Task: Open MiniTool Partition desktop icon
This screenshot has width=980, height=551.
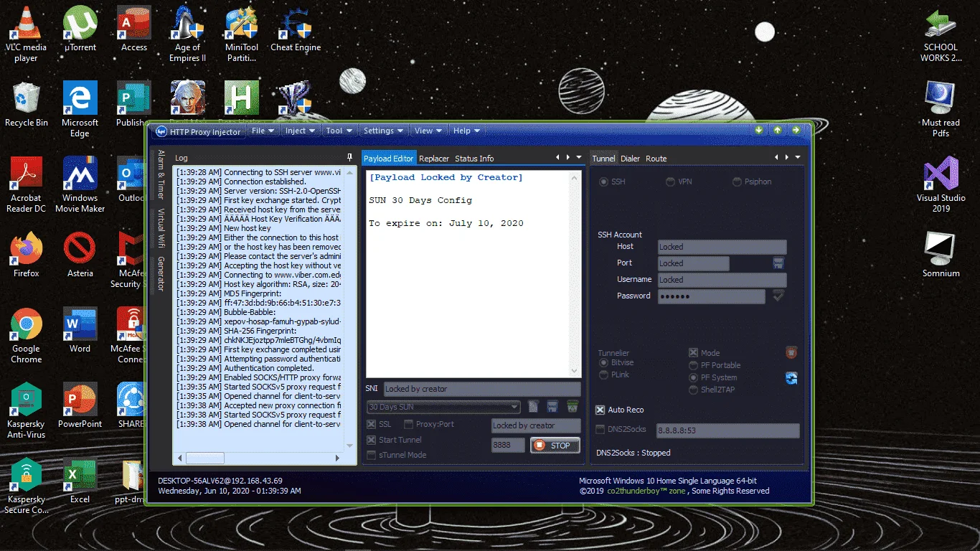Action: click(242, 34)
